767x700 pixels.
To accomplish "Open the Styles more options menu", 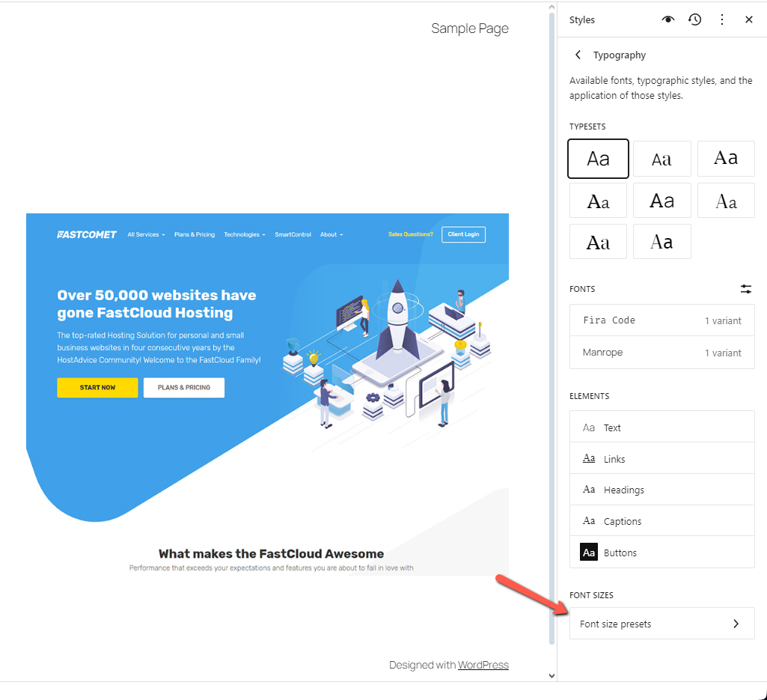I will (721, 19).
